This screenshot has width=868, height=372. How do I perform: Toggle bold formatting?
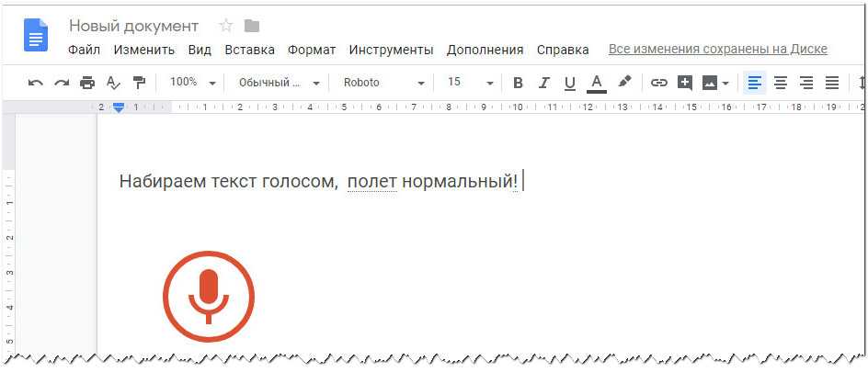pos(519,83)
